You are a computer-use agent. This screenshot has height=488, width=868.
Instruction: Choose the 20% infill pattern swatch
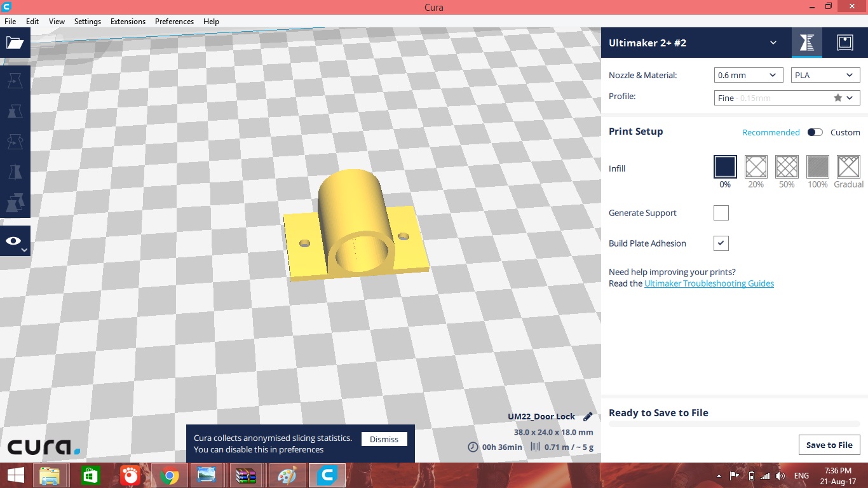(756, 167)
